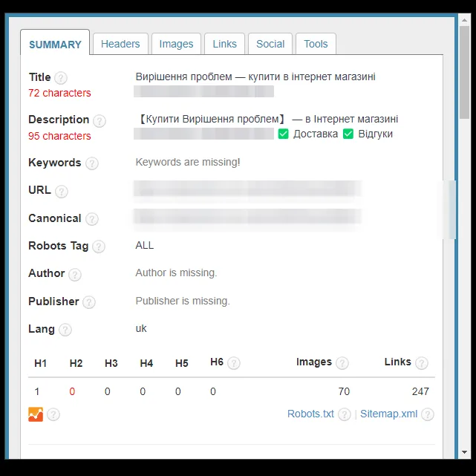Switch to the Headers tab
This screenshot has height=476, width=476.
pyautogui.click(x=120, y=44)
